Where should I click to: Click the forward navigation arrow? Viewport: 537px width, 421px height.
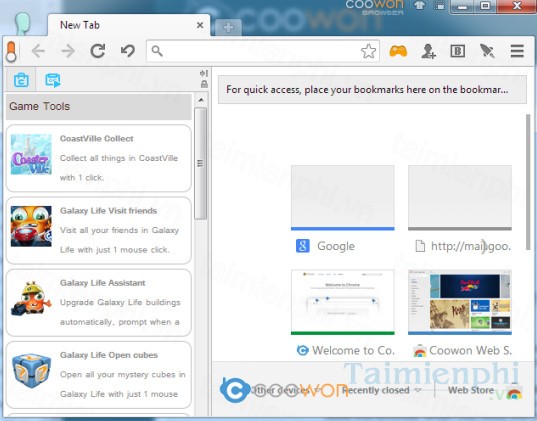[68, 51]
